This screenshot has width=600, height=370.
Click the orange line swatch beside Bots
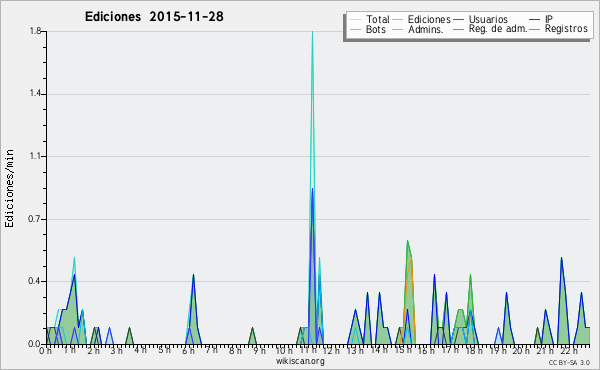355,29
